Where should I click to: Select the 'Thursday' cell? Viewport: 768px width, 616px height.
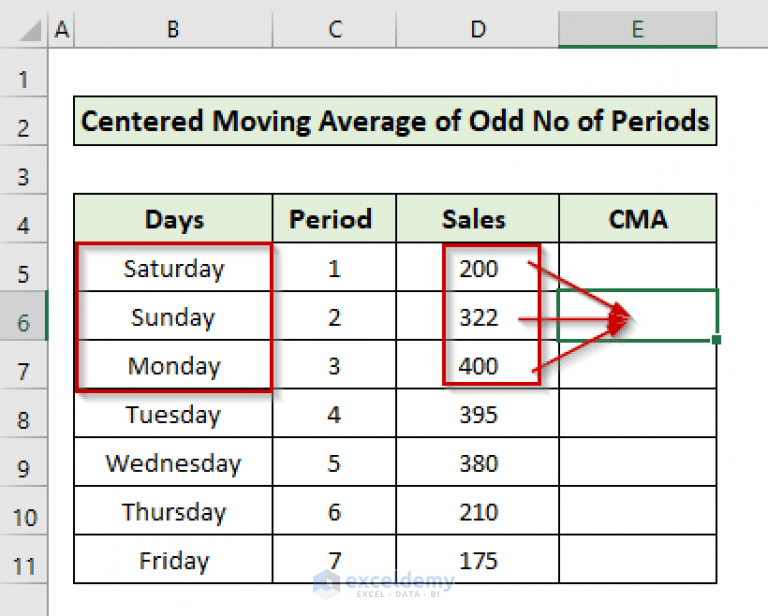click(x=173, y=510)
